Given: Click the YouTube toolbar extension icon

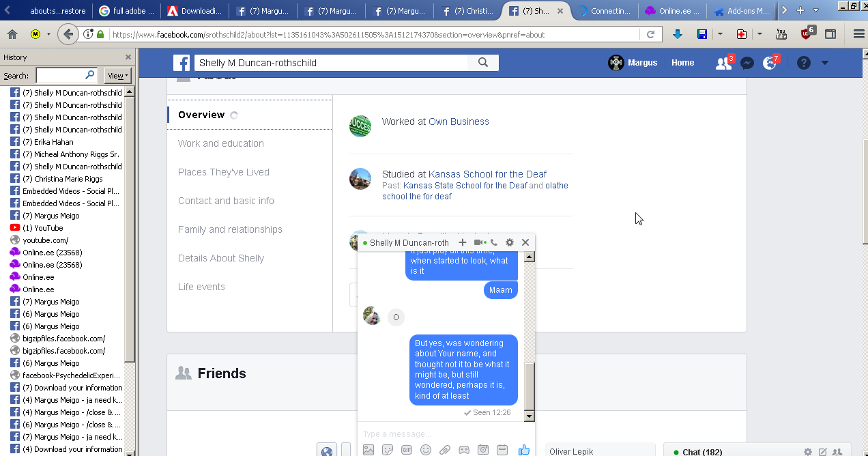Looking at the screenshot, I should (781, 34).
